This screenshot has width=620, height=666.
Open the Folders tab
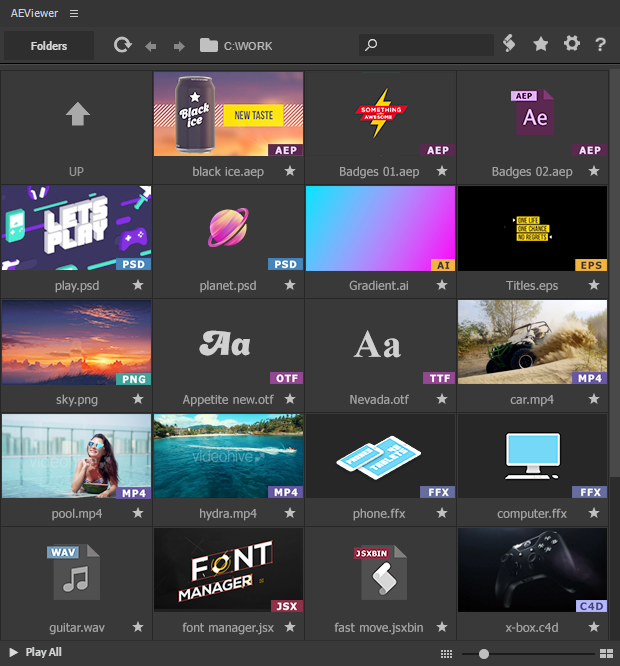49,46
